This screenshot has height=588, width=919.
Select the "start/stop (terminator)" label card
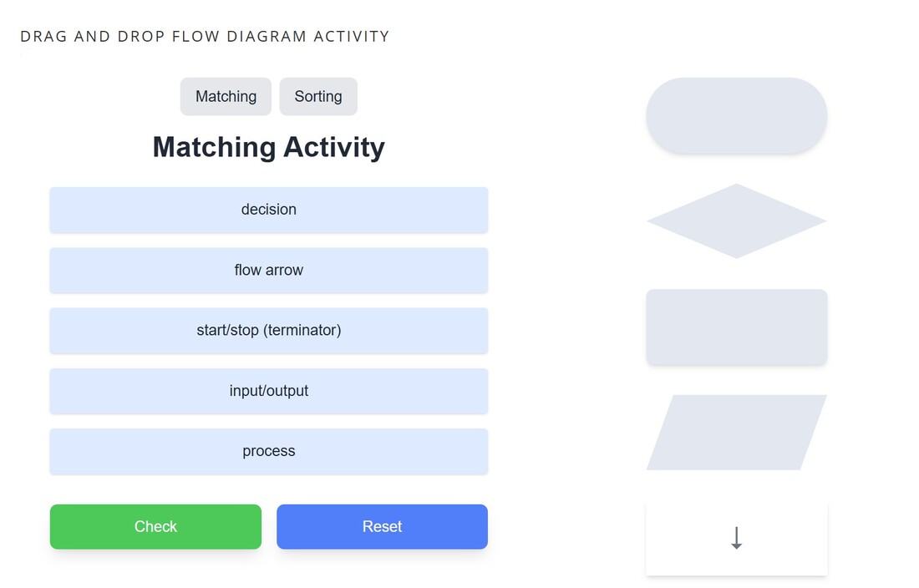click(x=268, y=330)
